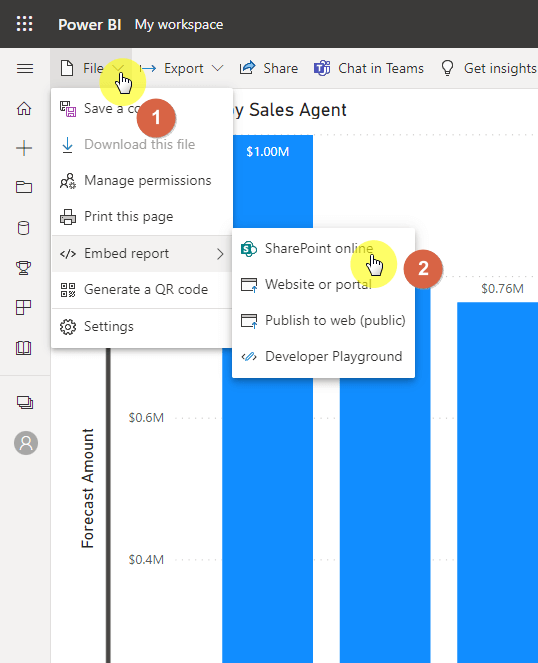Viewport: 538px width, 663px height.
Task: Open Data hub cylinder icon
Action: click(24, 228)
